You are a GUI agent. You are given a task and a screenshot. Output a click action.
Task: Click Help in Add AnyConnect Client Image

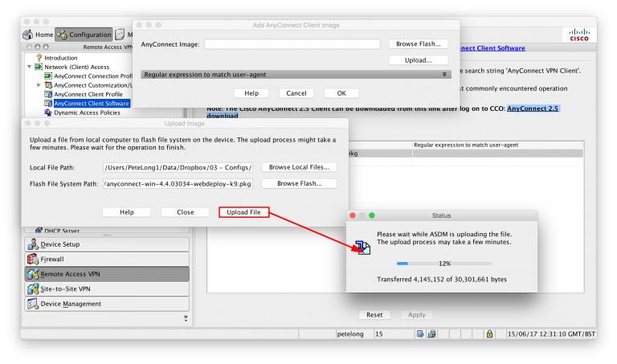click(251, 93)
